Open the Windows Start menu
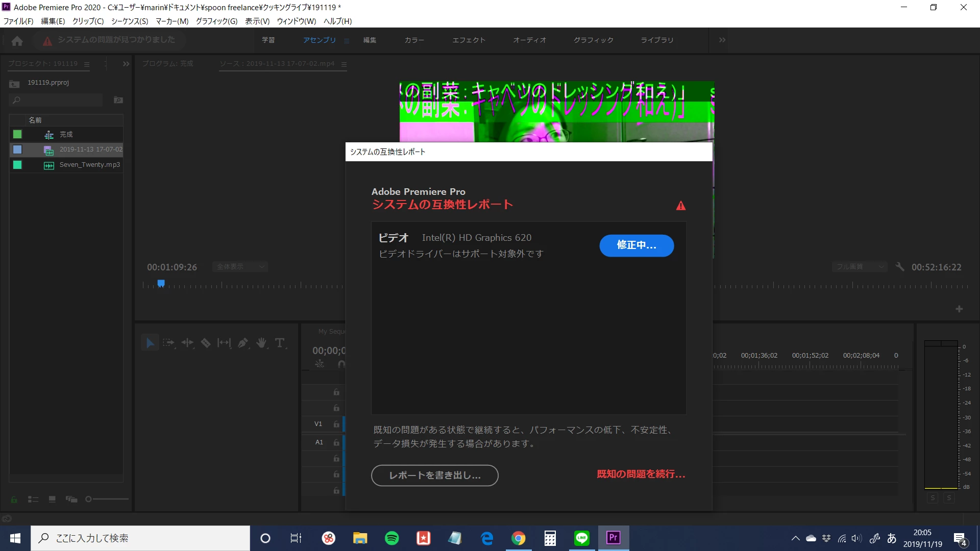 click(15, 538)
